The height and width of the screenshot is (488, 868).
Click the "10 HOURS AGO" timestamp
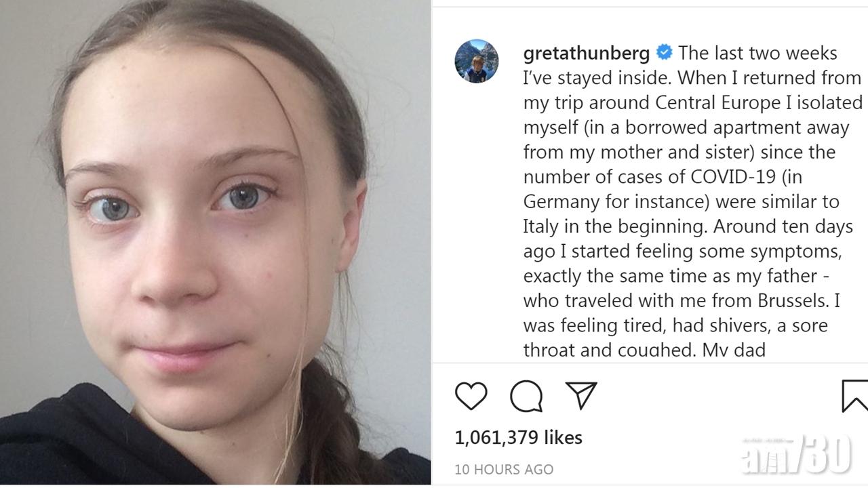tap(504, 469)
